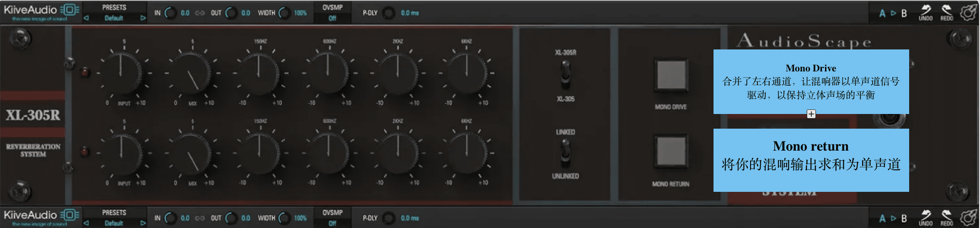The width and height of the screenshot is (980, 228).
Task: Open the Default preset dropdown in the top toolbar
Action: coord(114,18)
